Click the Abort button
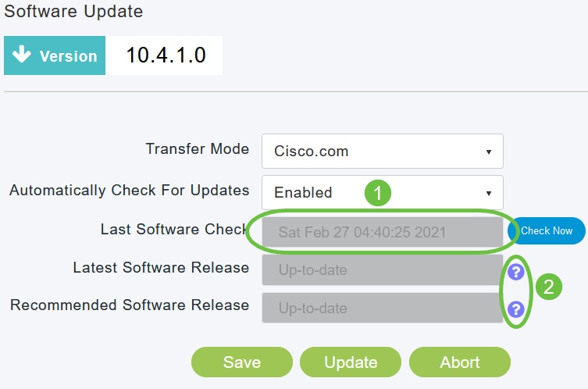Image resolution: width=588 pixels, height=389 pixels. click(459, 362)
